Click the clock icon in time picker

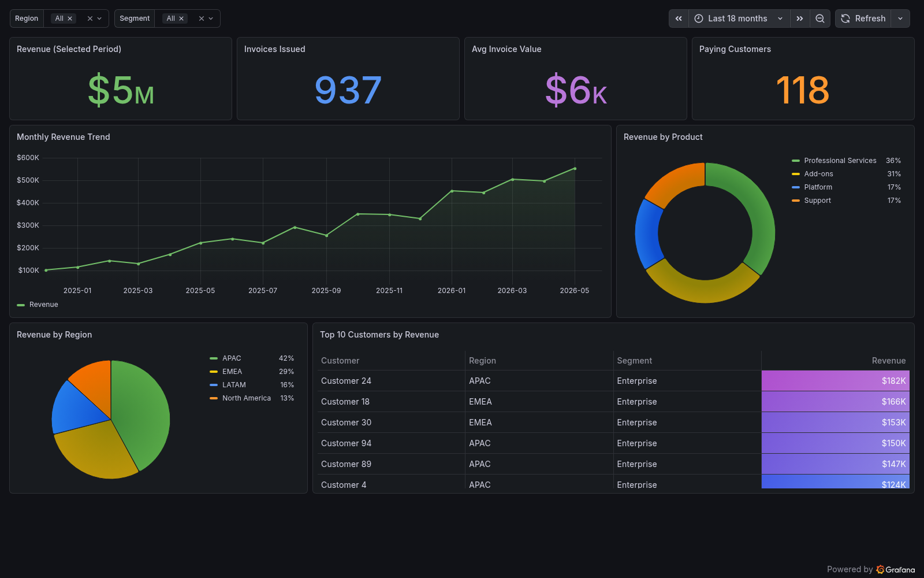pyautogui.click(x=699, y=18)
